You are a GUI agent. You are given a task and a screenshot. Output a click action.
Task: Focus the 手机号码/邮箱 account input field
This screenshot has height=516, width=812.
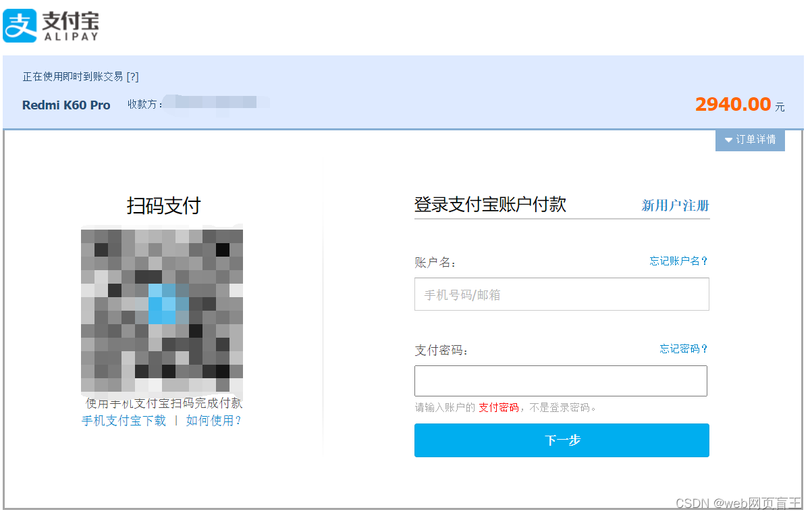[562, 294]
